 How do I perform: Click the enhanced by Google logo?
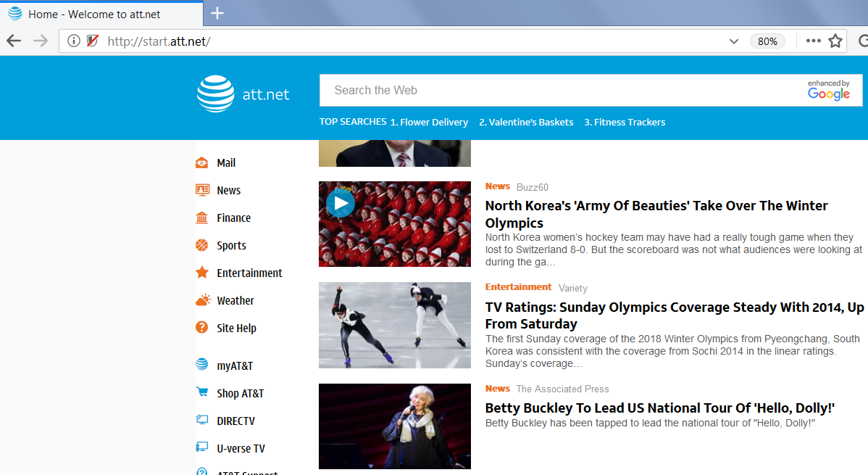829,91
